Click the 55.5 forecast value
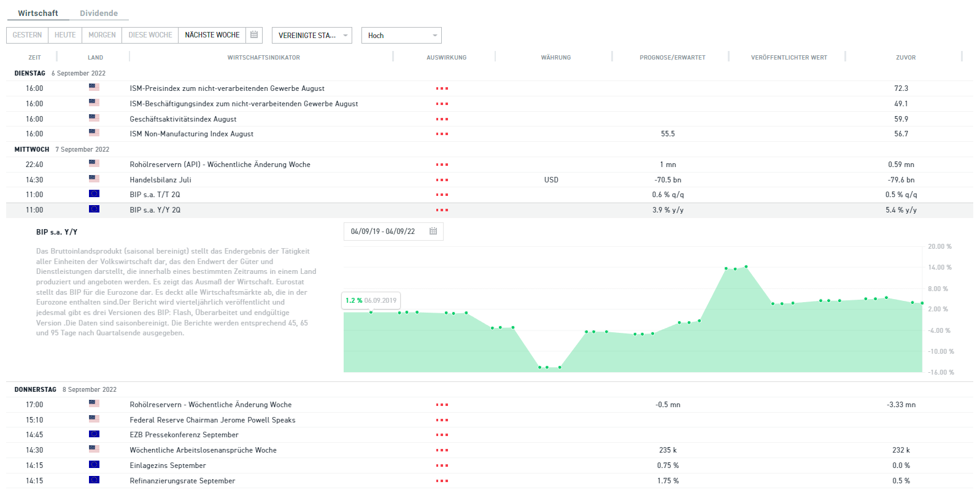The width and height of the screenshot is (980, 495). [668, 134]
